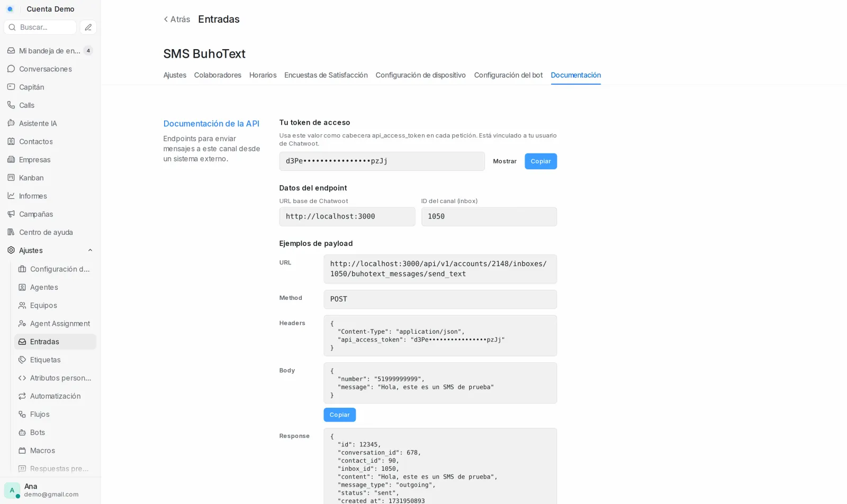Click the ID del canal 1050 field

489,217
